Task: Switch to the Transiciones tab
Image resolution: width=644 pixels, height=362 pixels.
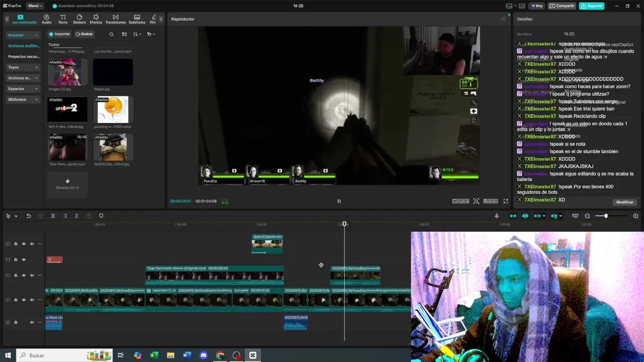Action: coord(116,19)
